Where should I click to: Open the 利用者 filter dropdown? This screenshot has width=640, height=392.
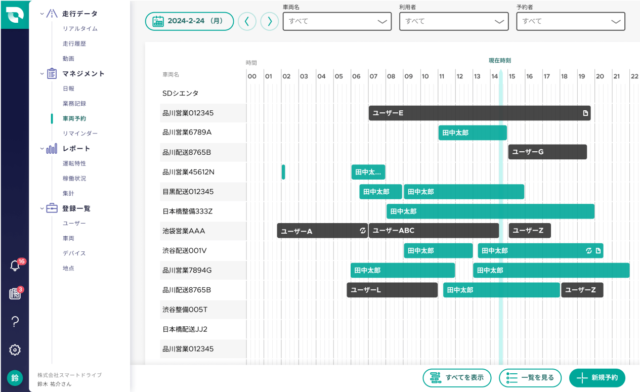point(454,21)
